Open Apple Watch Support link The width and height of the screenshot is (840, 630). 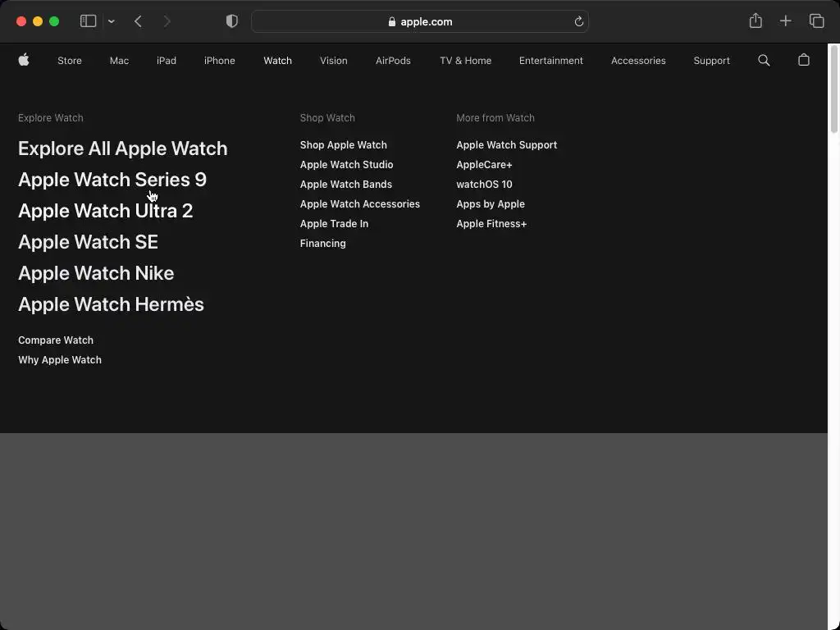pos(507,145)
